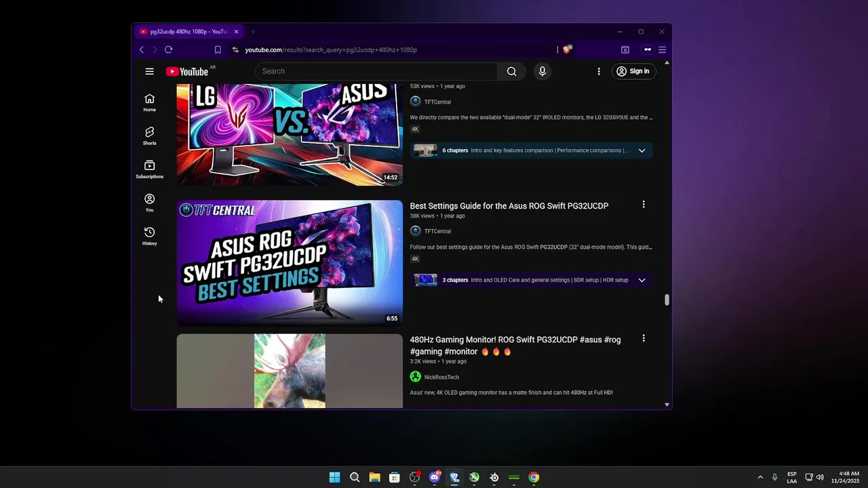Screen dimensions: 868x488
Task: Click the search magnifier button
Action: (x=511, y=71)
